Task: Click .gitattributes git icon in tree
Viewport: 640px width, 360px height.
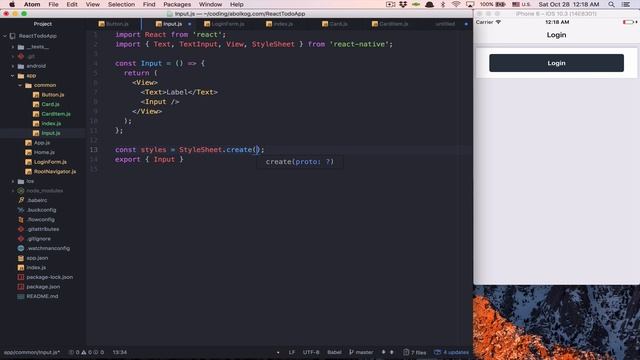Action: point(21,229)
